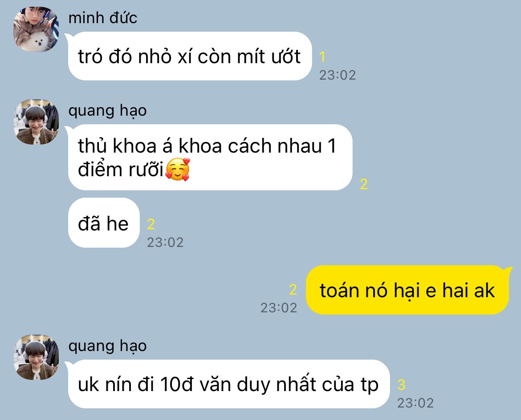Tap the 23:02 timestamp beside the yellow bubble
Image resolution: width=521 pixels, height=420 pixels.
278,308
